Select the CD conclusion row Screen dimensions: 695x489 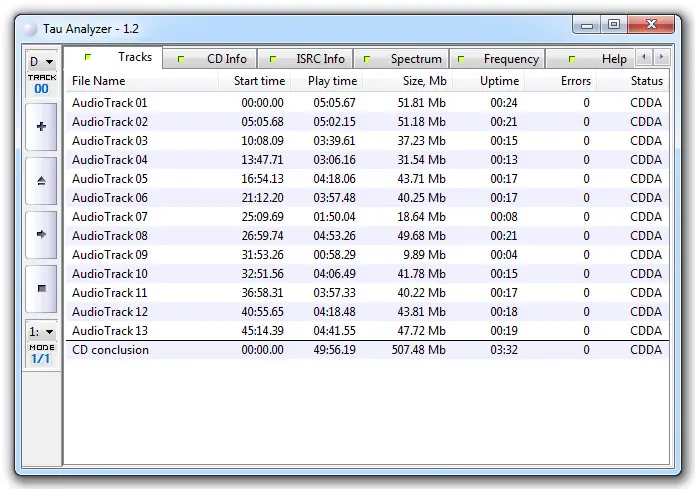367,350
